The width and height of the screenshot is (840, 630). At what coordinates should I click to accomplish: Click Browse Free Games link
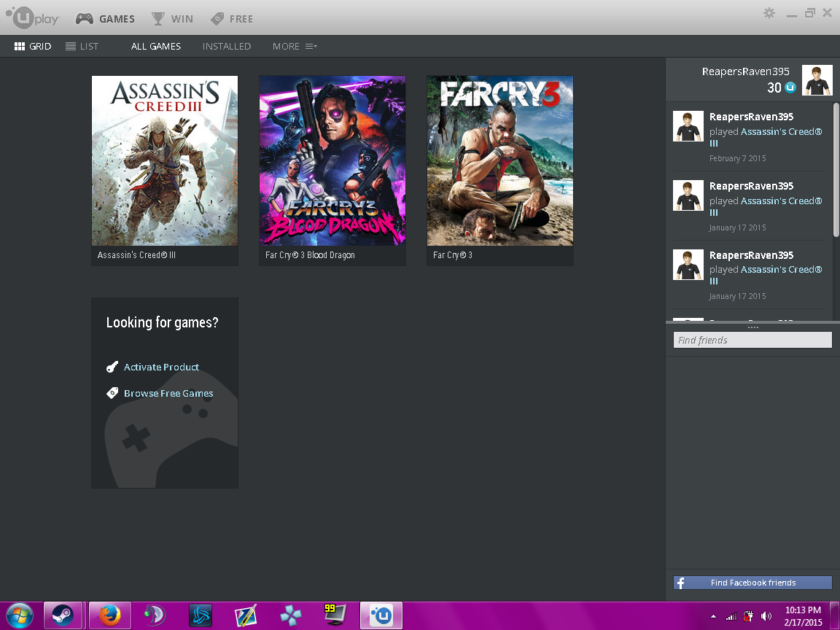[x=168, y=393]
